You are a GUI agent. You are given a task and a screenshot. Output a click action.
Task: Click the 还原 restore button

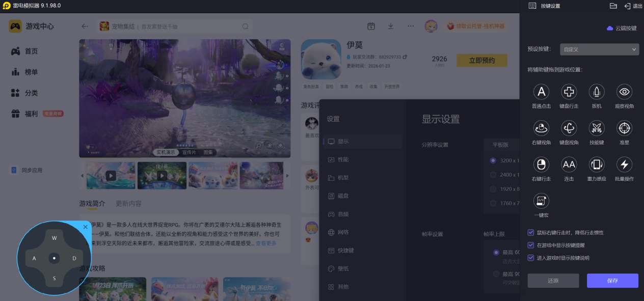(553, 281)
